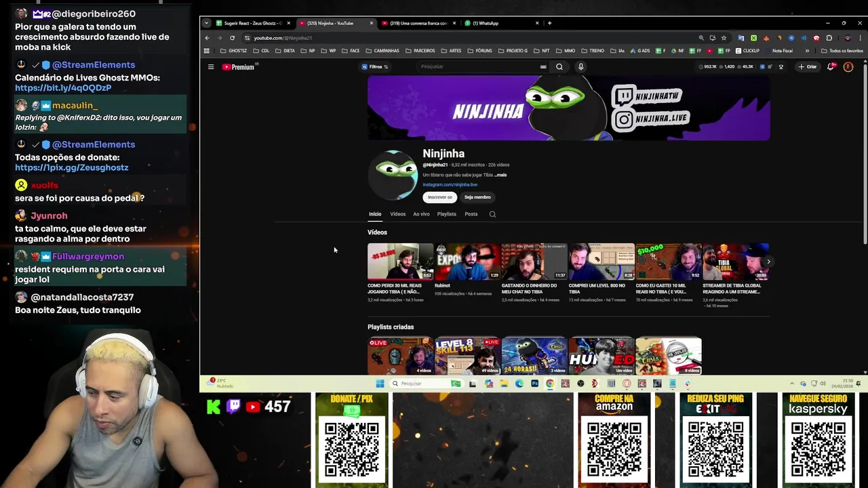868x488 pixels.
Task: Click the page vertical scrollbar
Action: coord(864,155)
